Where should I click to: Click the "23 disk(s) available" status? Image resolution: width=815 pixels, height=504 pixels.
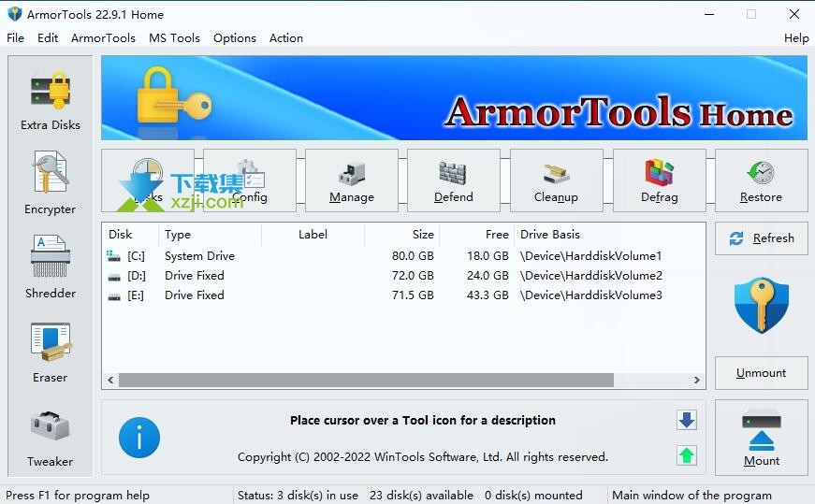421,496
